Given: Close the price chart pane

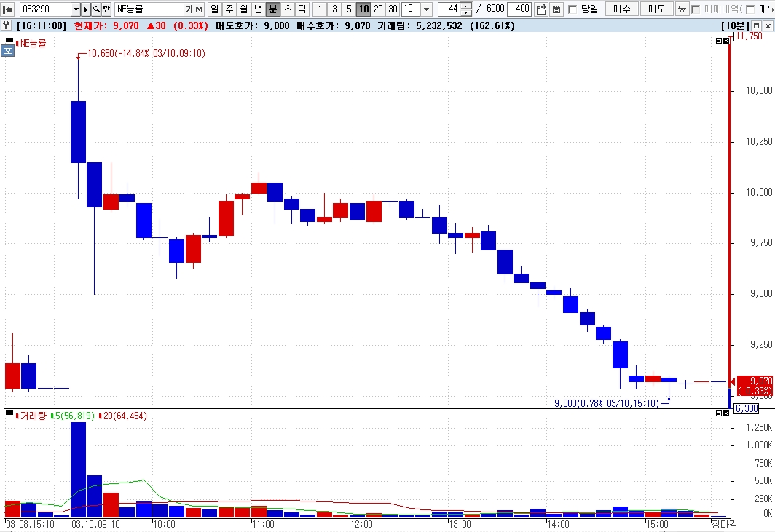Looking at the screenshot, I should point(726,41).
